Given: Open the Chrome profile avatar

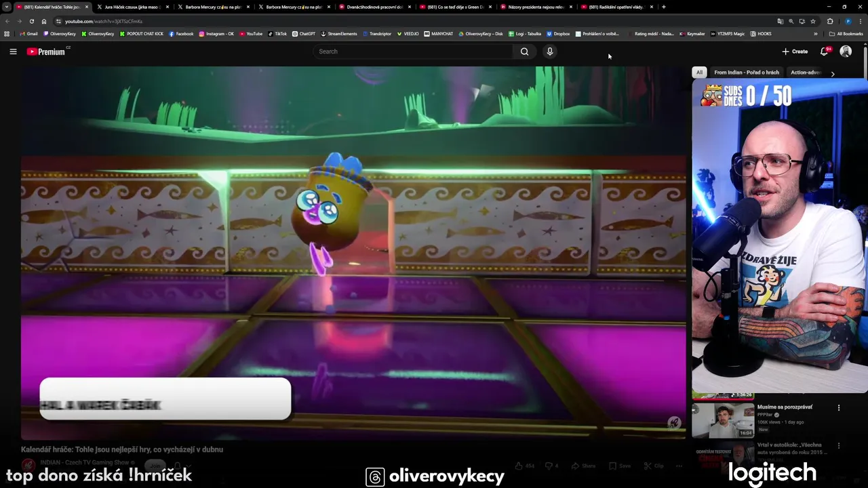Looking at the screenshot, I should point(848,21).
